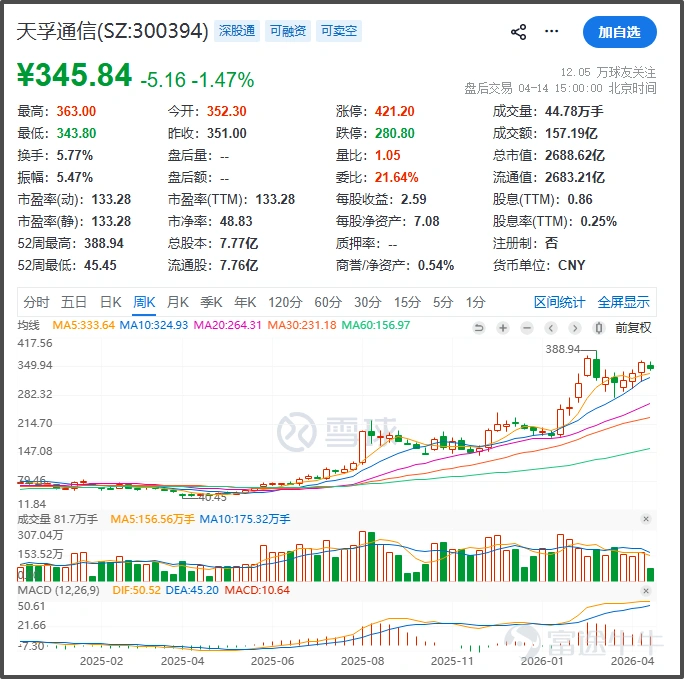Click the 最低 value 343.80
Viewport: 684px width, 679px height.
[x=76, y=133]
